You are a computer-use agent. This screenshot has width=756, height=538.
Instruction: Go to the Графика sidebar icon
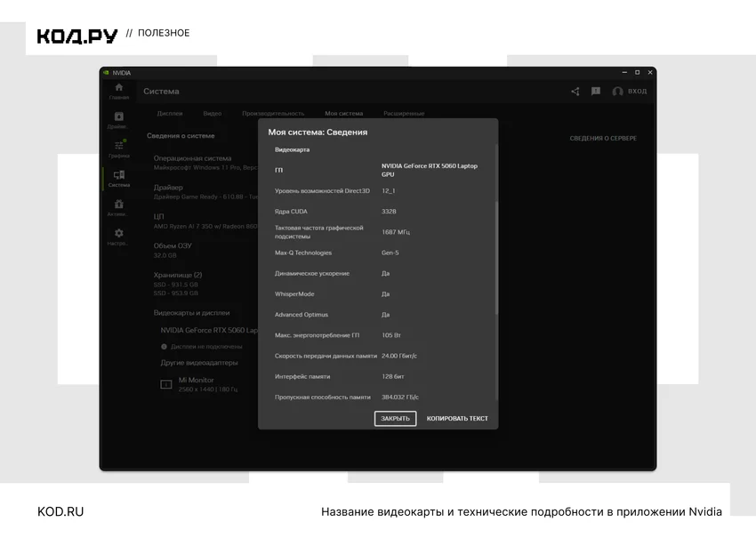point(118,145)
